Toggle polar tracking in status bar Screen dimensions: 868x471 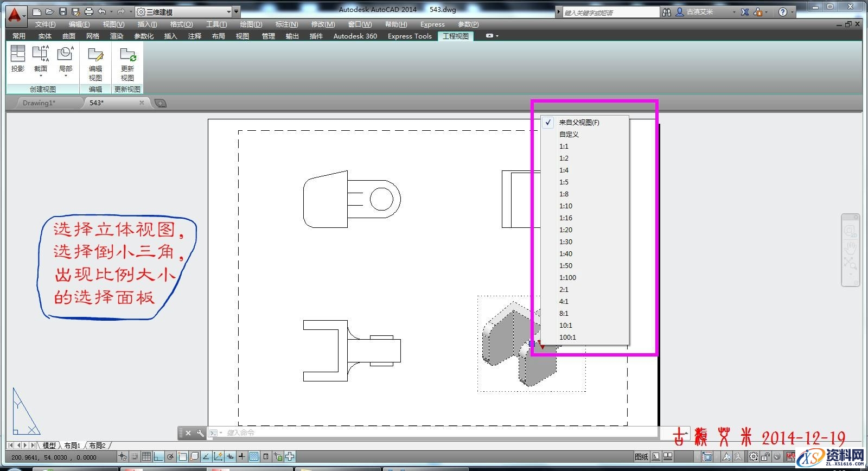point(170,457)
